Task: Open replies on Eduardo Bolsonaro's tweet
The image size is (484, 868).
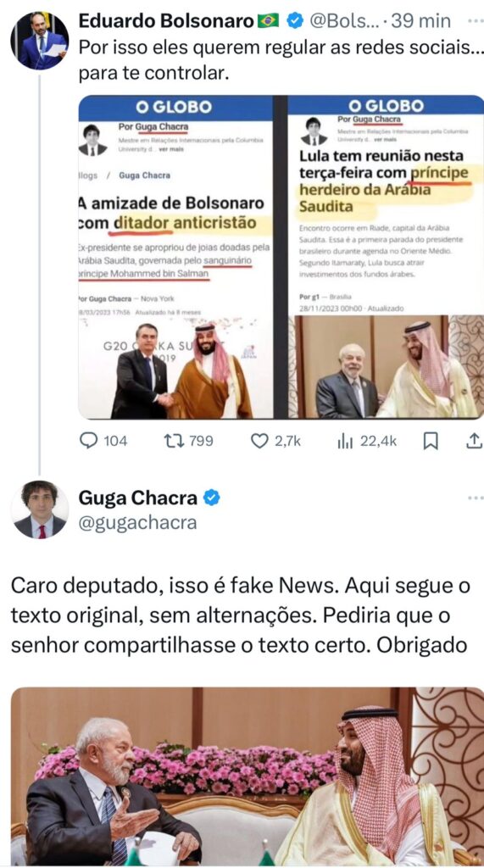Action: [103, 441]
